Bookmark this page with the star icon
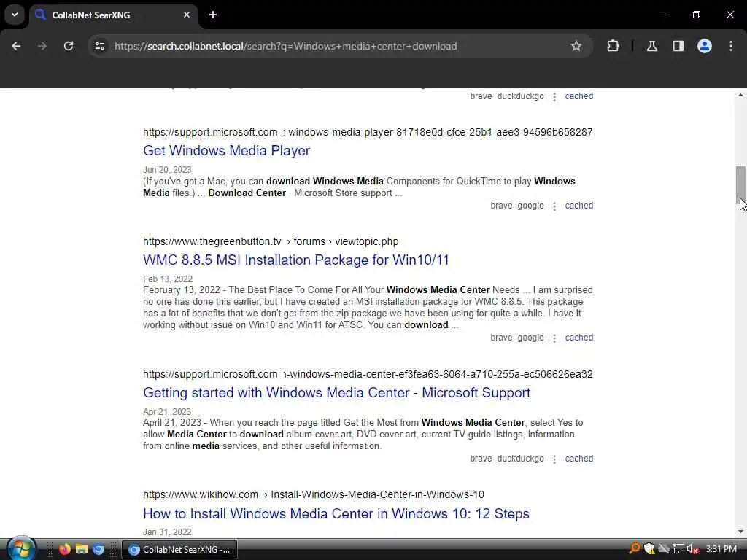This screenshot has height=560, width=747. (576, 46)
